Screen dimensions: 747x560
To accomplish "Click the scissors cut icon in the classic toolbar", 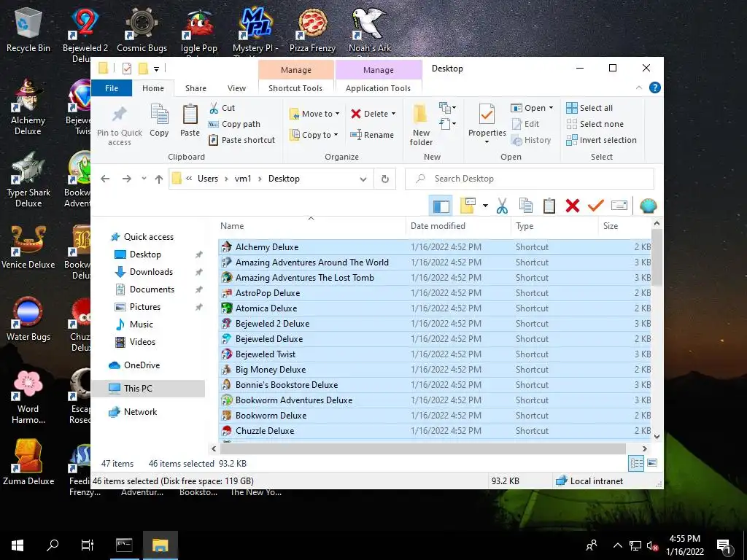I will coord(502,206).
